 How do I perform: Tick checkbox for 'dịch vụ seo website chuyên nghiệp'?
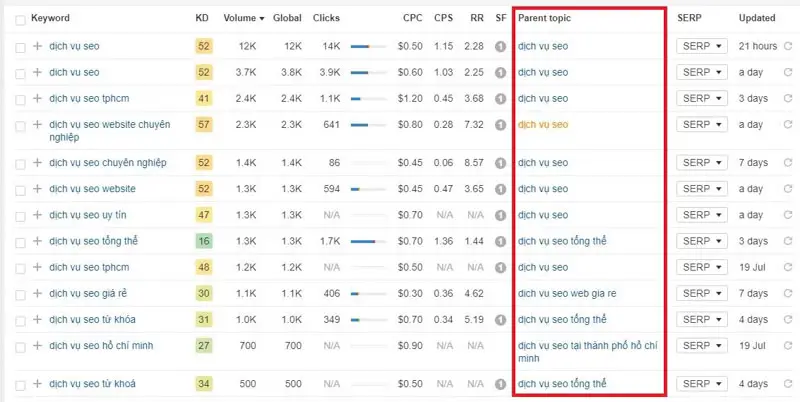coord(20,126)
